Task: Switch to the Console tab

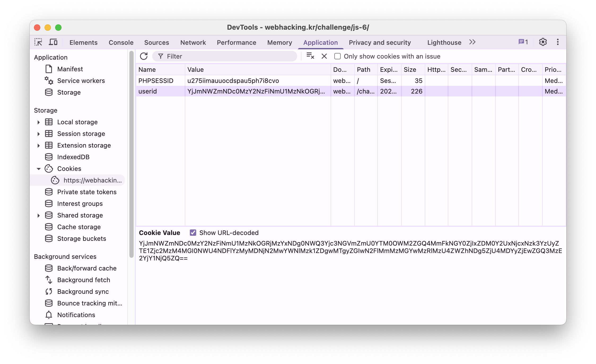Action: coord(121,43)
